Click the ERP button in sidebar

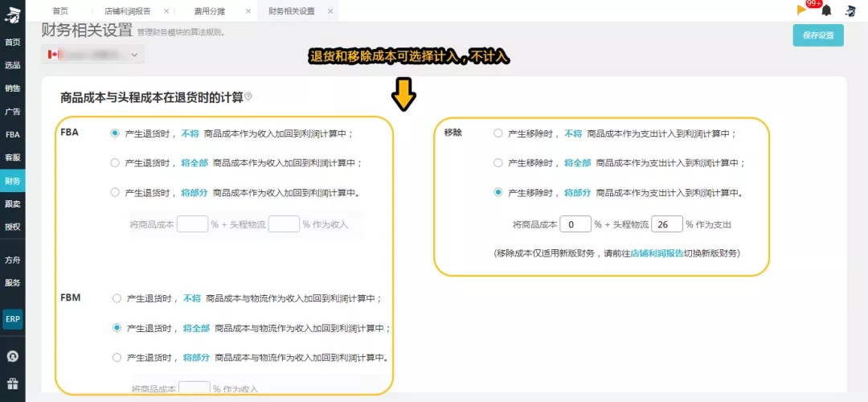click(12, 319)
